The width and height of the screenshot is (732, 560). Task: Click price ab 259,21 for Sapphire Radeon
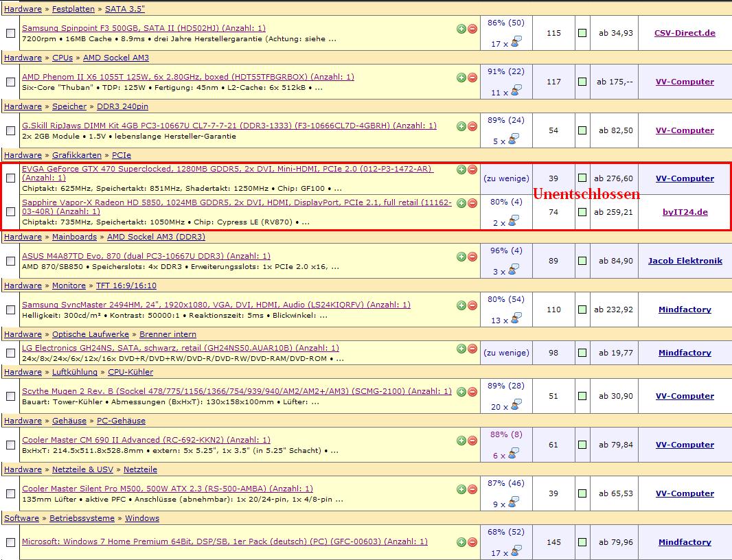click(x=613, y=212)
